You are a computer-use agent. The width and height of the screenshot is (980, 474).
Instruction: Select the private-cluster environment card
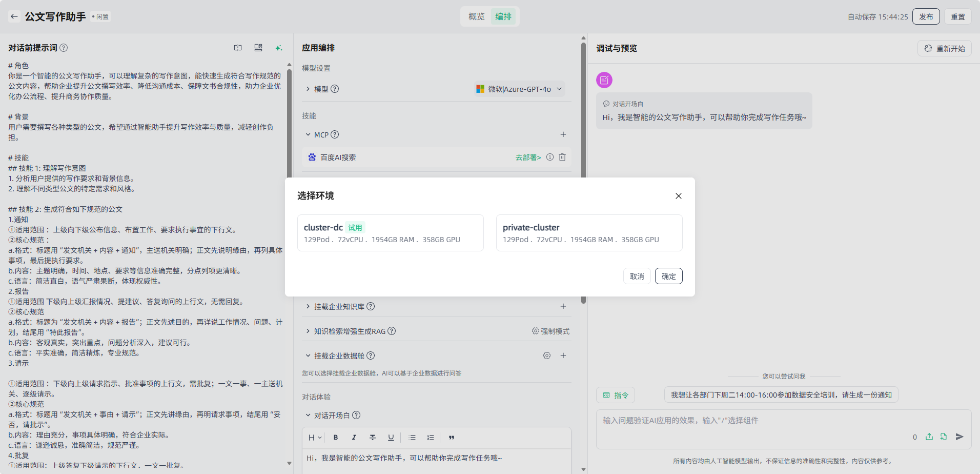click(589, 233)
